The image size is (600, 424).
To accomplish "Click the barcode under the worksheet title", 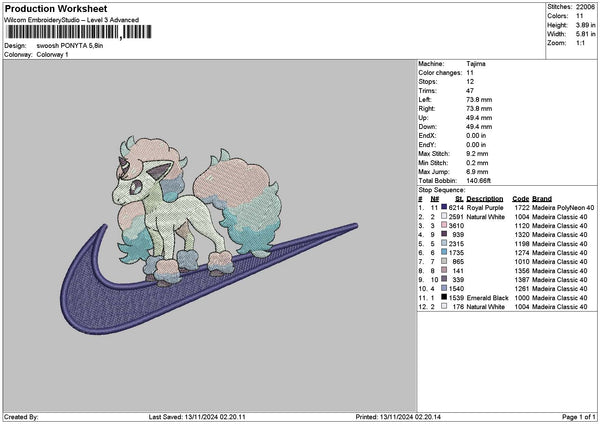I will (78, 32).
